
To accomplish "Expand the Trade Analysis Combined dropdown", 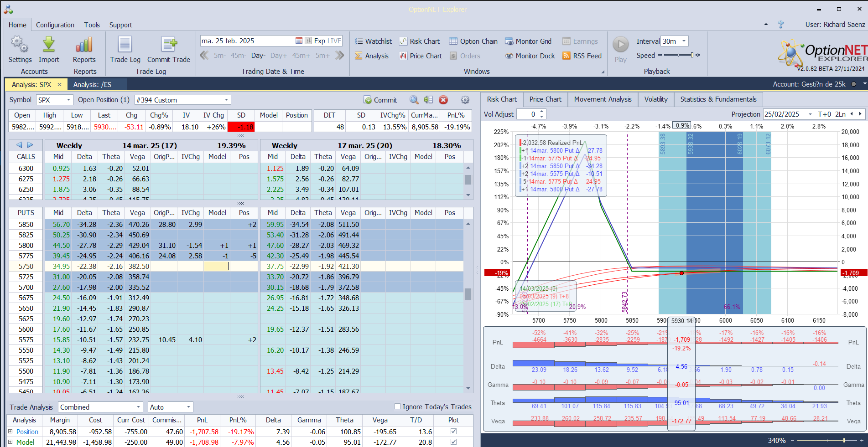I will coord(138,407).
